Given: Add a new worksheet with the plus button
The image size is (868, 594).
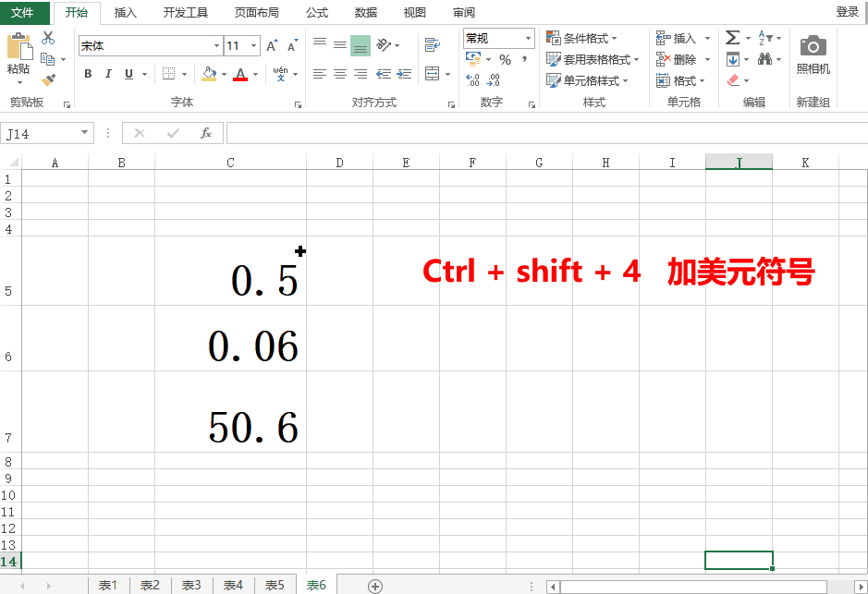Looking at the screenshot, I should (x=373, y=586).
